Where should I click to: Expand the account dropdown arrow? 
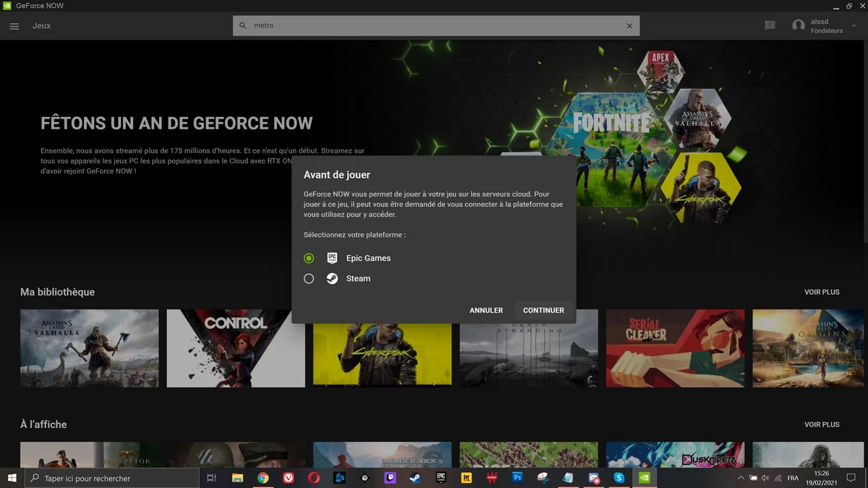pos(854,25)
